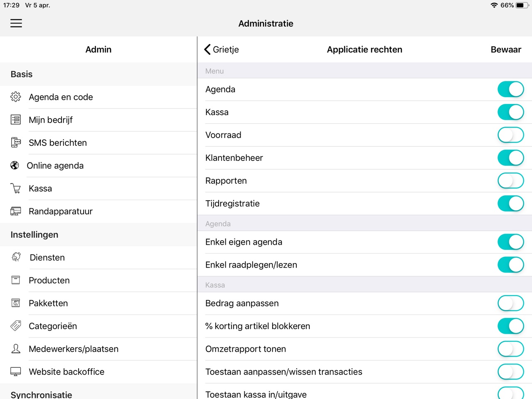The width and height of the screenshot is (532, 399).
Task: Open Mijn bedrijf in sidebar
Action: point(99,120)
